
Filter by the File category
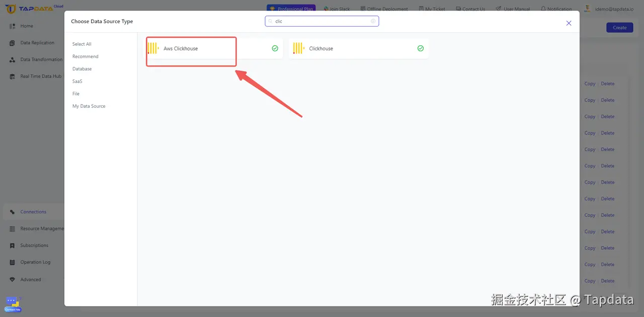76,94
